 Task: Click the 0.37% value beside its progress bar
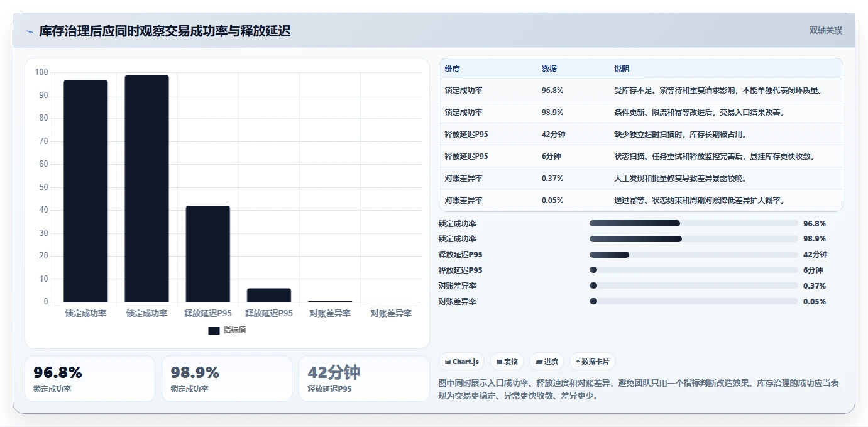815,286
